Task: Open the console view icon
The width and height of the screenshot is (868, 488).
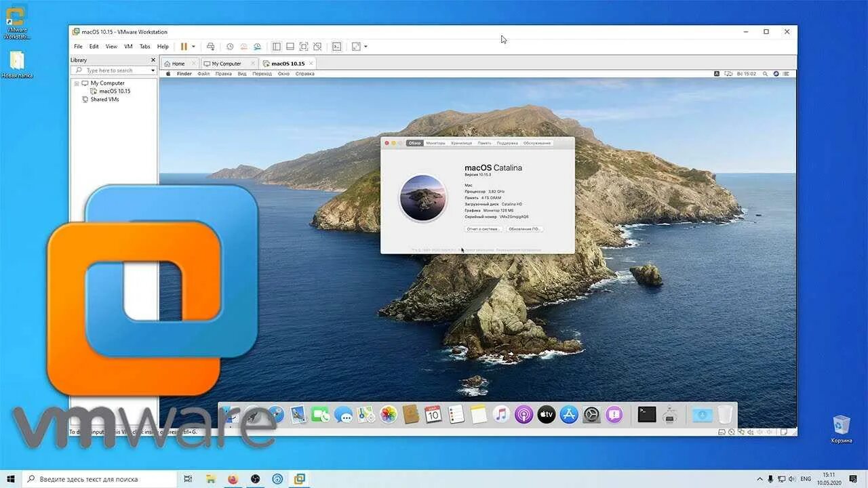Action: [336, 47]
